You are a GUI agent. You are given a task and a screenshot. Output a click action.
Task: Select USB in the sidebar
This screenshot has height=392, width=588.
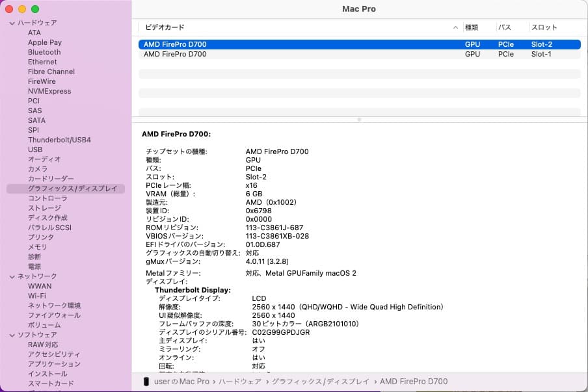pyautogui.click(x=35, y=150)
